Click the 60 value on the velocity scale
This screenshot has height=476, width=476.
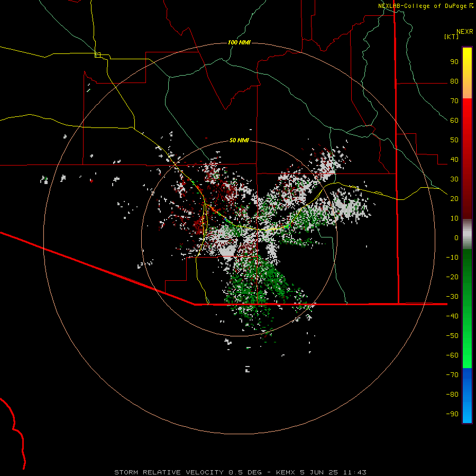454,121
